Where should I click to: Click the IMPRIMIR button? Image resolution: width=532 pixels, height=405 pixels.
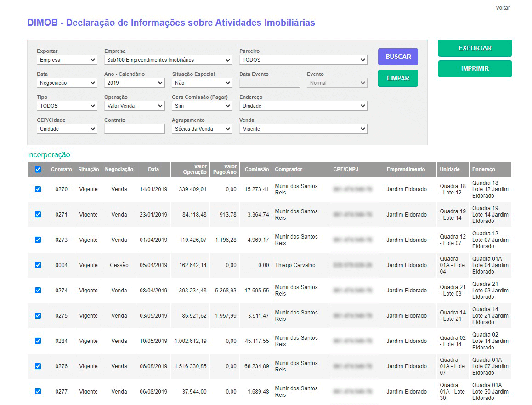coord(475,69)
